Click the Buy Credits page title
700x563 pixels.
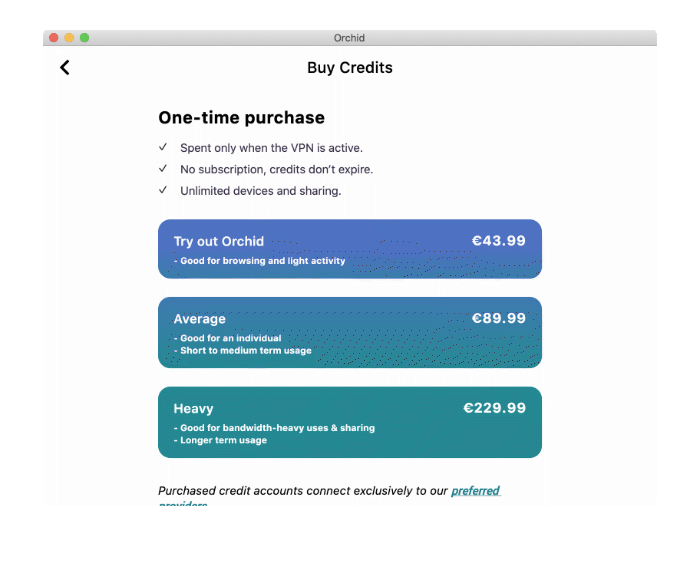coord(350,68)
